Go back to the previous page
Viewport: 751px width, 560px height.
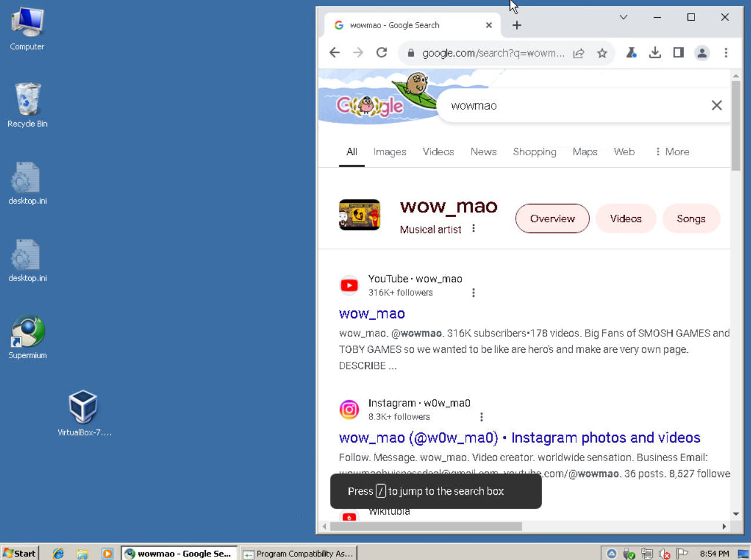click(335, 53)
